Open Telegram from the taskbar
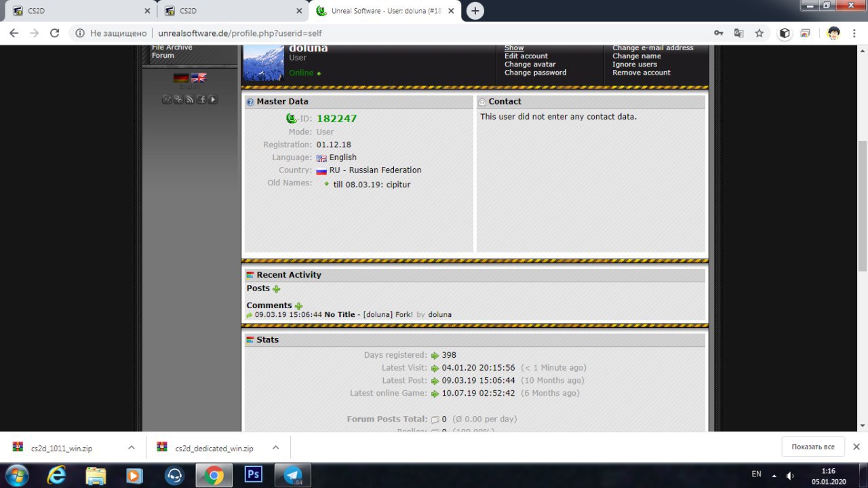 [x=293, y=475]
